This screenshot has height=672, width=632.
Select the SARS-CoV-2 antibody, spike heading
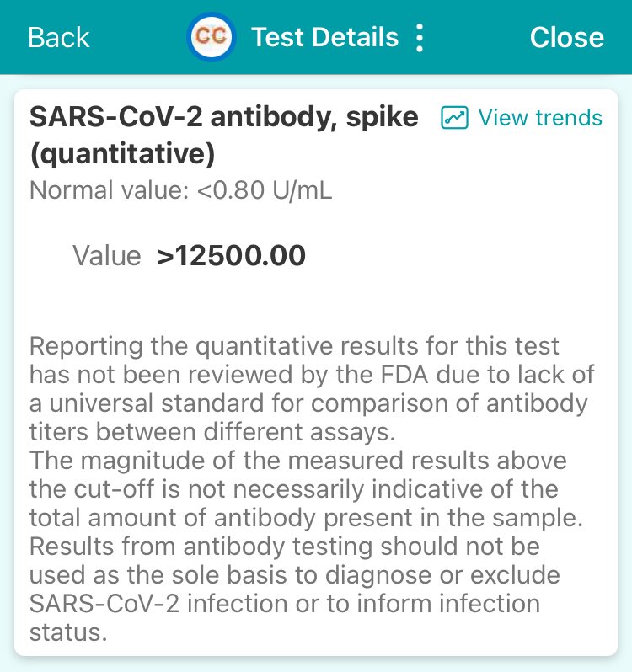tap(223, 118)
